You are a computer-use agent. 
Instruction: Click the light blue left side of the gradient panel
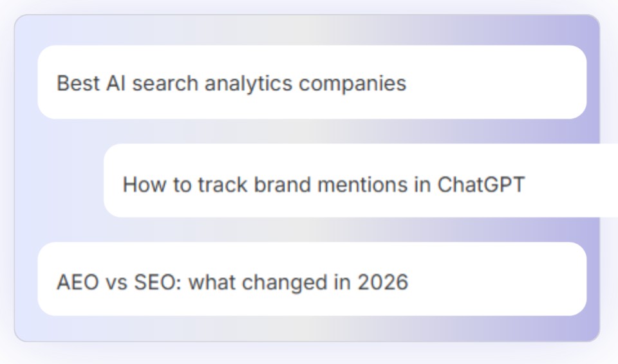click(26, 177)
